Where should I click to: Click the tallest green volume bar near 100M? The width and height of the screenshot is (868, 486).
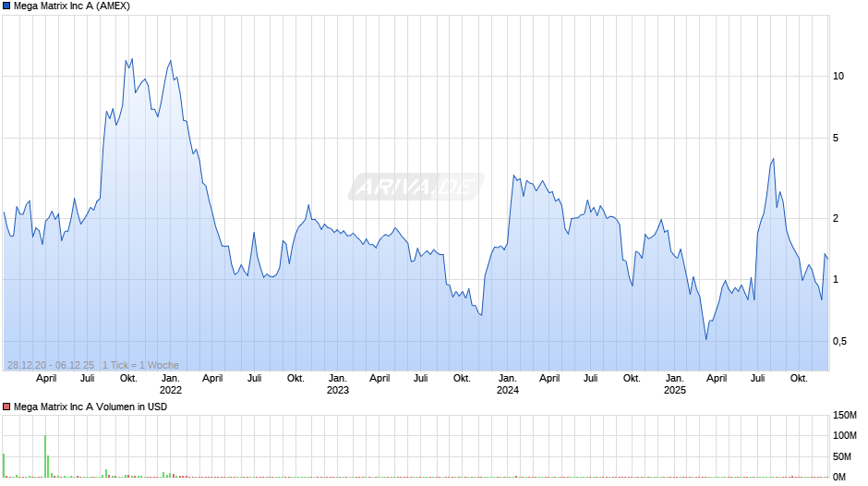[x=45, y=456]
